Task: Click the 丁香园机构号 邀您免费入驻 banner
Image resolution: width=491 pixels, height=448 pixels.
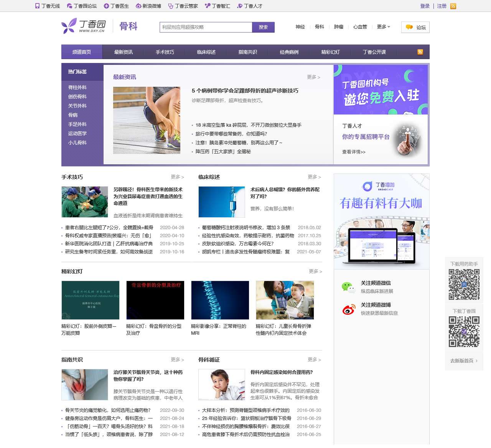Action: pyautogui.click(x=381, y=89)
